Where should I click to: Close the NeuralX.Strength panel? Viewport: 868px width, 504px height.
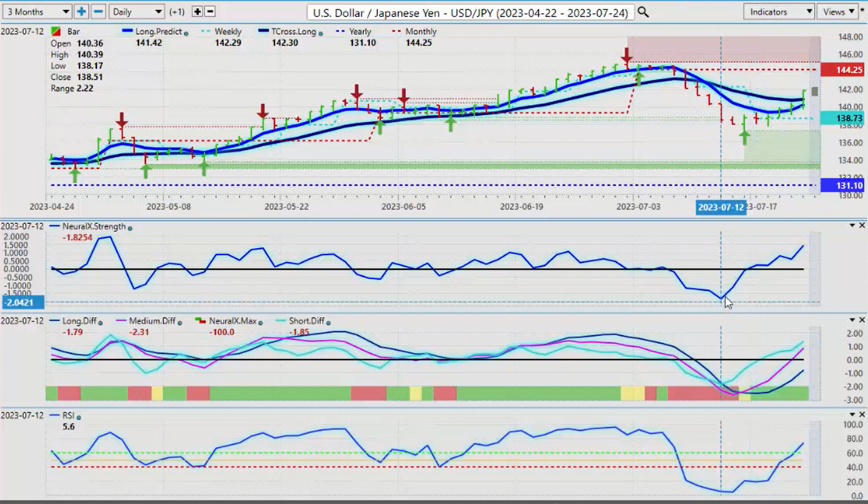862,226
